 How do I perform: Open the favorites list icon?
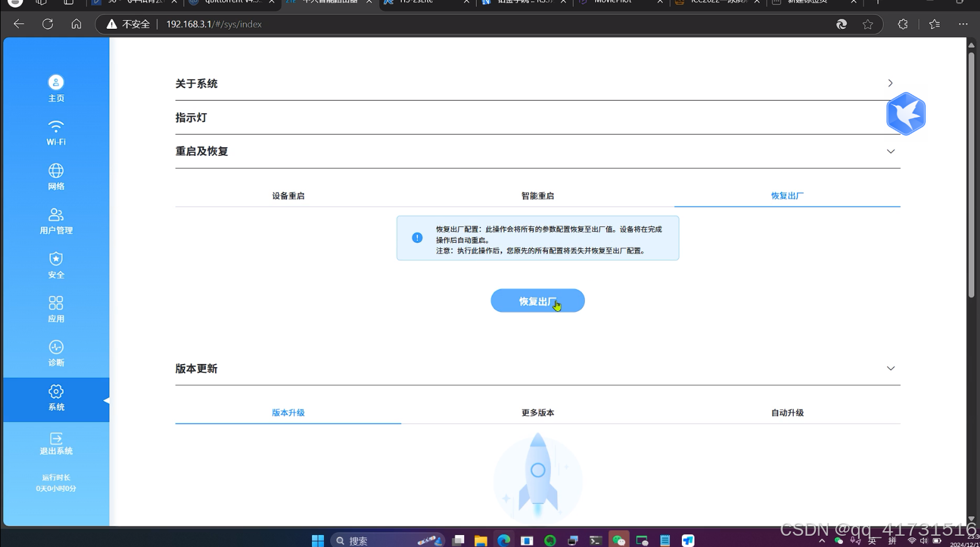coord(935,24)
